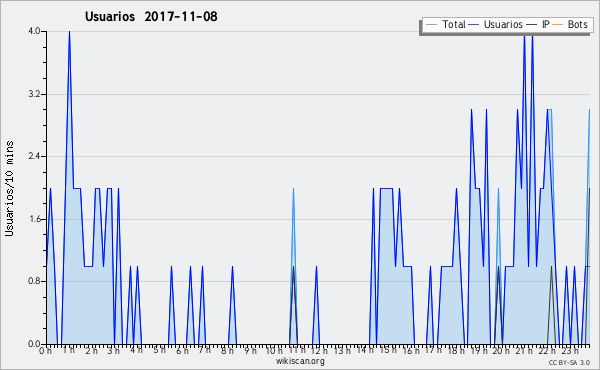Click the 0.0 y-axis value
The height and width of the screenshot is (370, 600).
(x=34, y=344)
